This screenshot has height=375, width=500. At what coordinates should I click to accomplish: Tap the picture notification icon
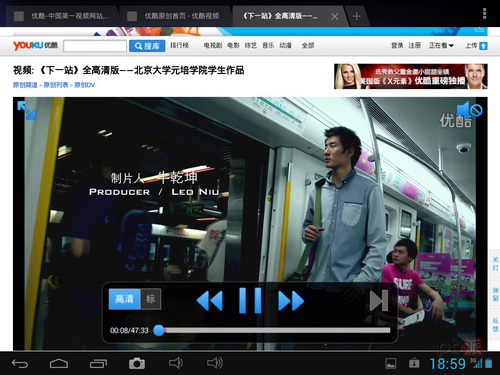coord(391,363)
